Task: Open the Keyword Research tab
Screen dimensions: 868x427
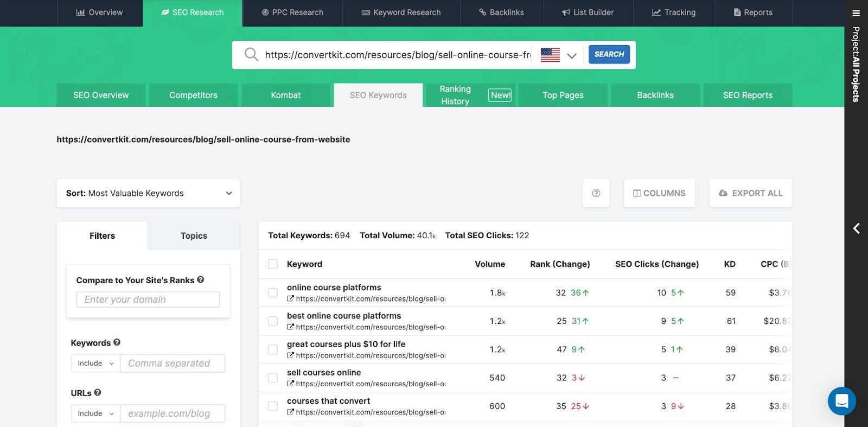Action: tap(401, 12)
